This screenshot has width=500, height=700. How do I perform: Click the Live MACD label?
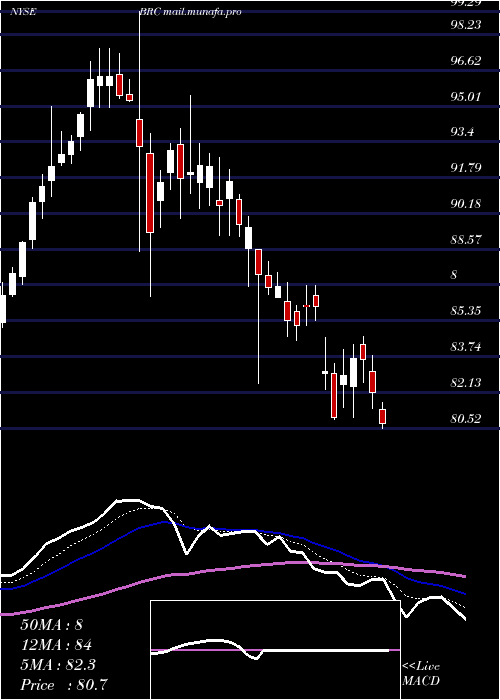coord(421,673)
